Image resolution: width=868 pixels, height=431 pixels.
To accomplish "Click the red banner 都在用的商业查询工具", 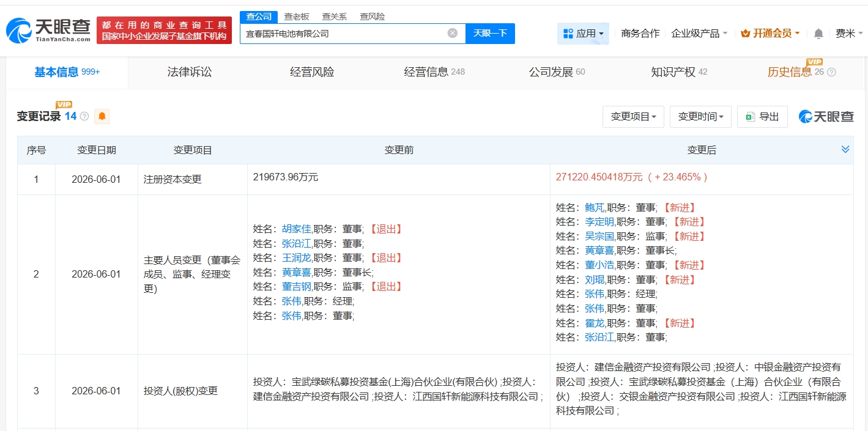I will coord(164,30).
